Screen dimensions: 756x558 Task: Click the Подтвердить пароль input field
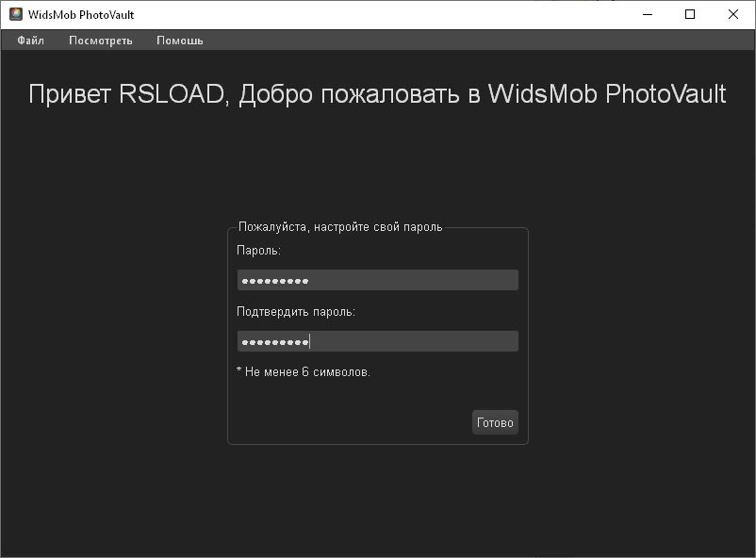[377, 340]
